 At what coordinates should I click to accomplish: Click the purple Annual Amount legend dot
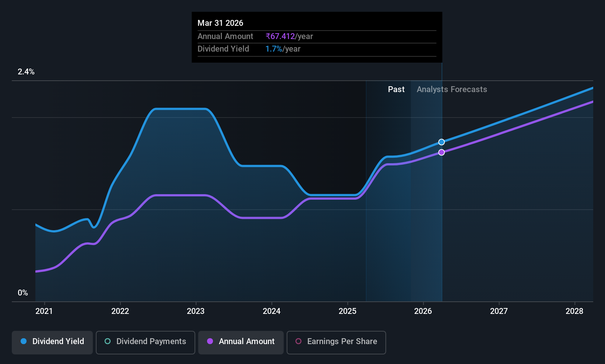click(210, 341)
